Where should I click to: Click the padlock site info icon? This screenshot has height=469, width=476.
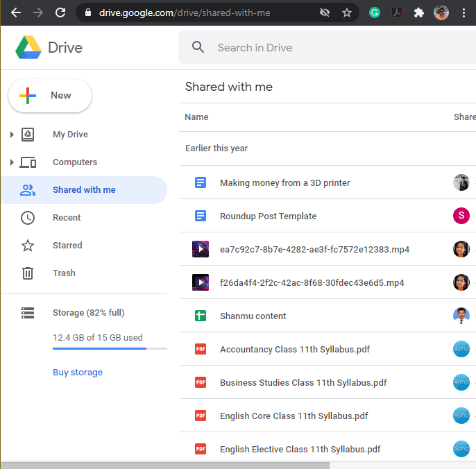click(88, 12)
